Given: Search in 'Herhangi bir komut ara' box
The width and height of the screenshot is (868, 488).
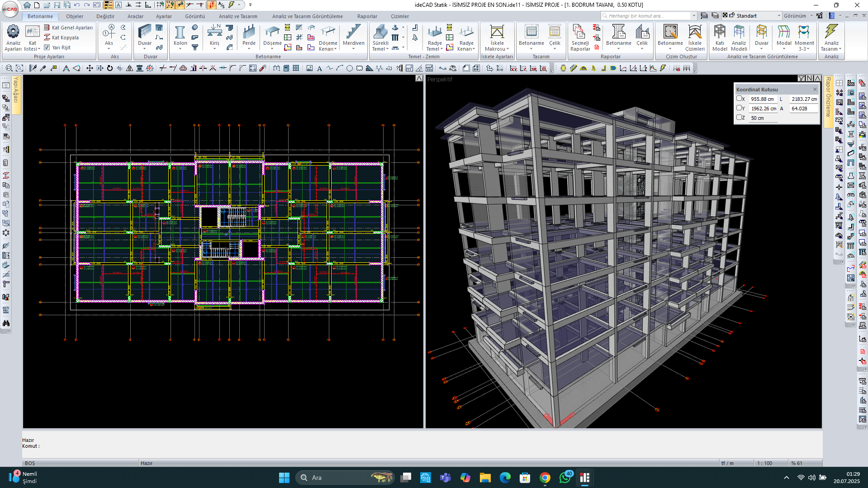Looking at the screenshot, I should point(647,16).
